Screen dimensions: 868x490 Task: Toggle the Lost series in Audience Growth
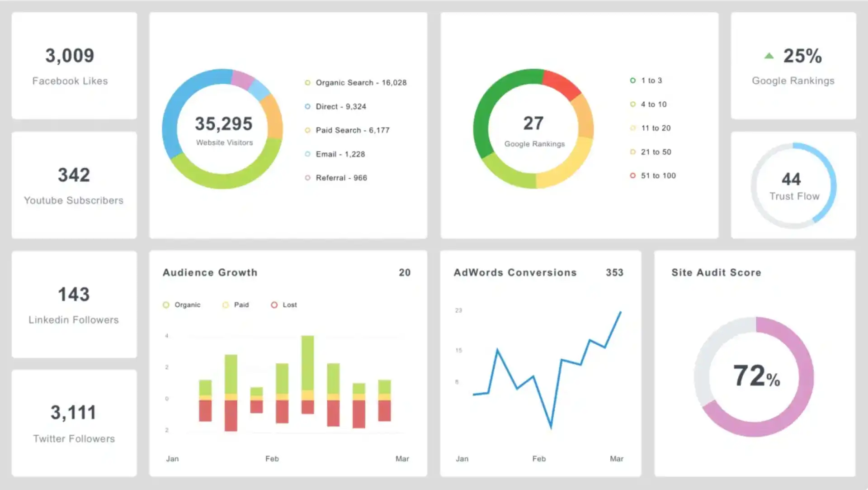pos(274,304)
